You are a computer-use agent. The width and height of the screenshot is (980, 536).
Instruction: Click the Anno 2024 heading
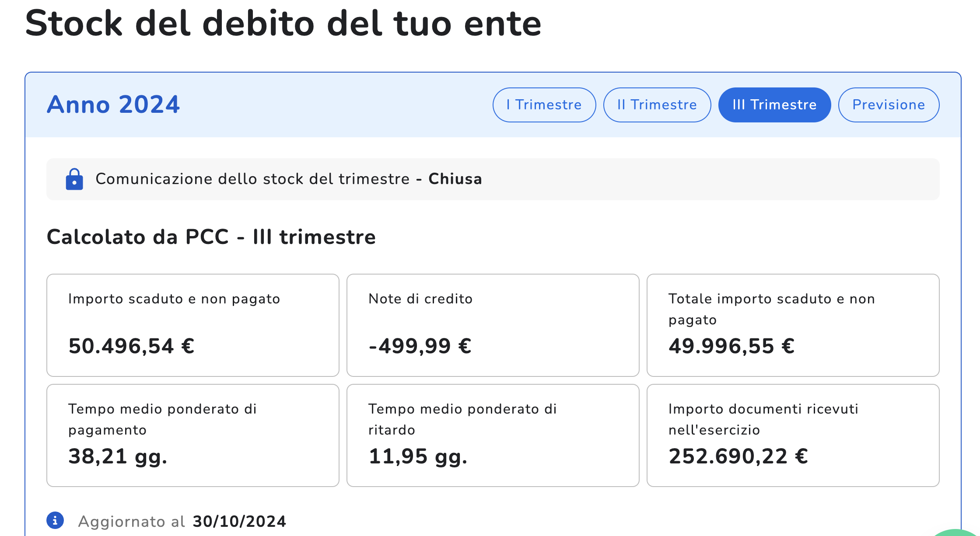tap(113, 105)
